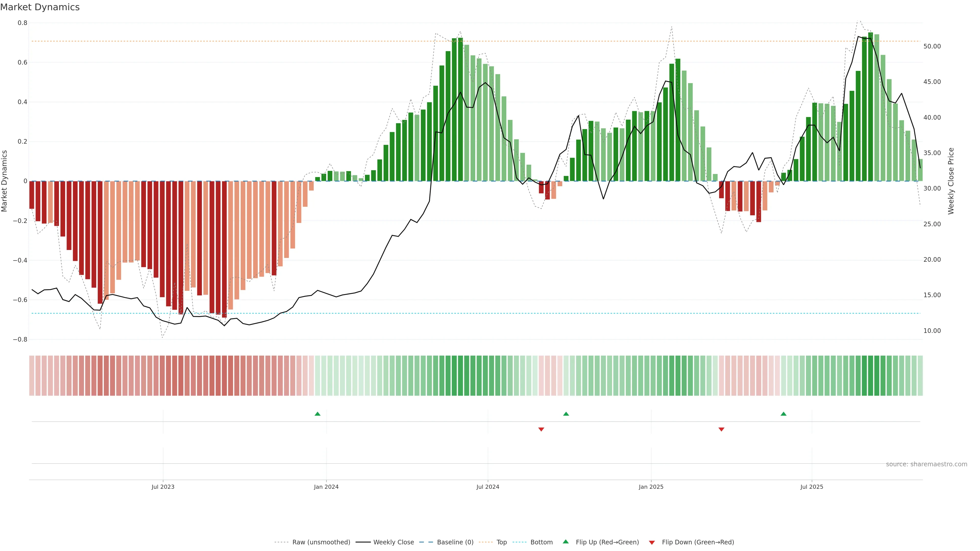Click the green Flip Up legend triangle icon
Screen dimensions: 980x551
pyautogui.click(x=566, y=542)
